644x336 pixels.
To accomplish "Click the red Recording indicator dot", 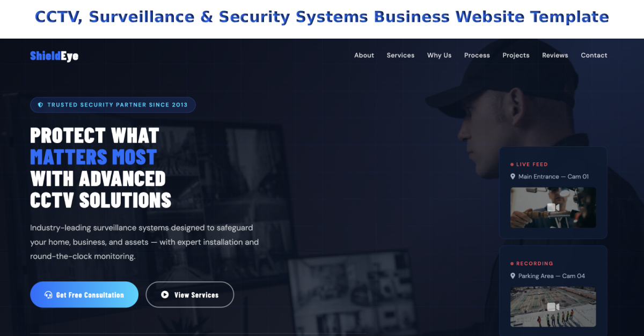I will tap(512, 264).
